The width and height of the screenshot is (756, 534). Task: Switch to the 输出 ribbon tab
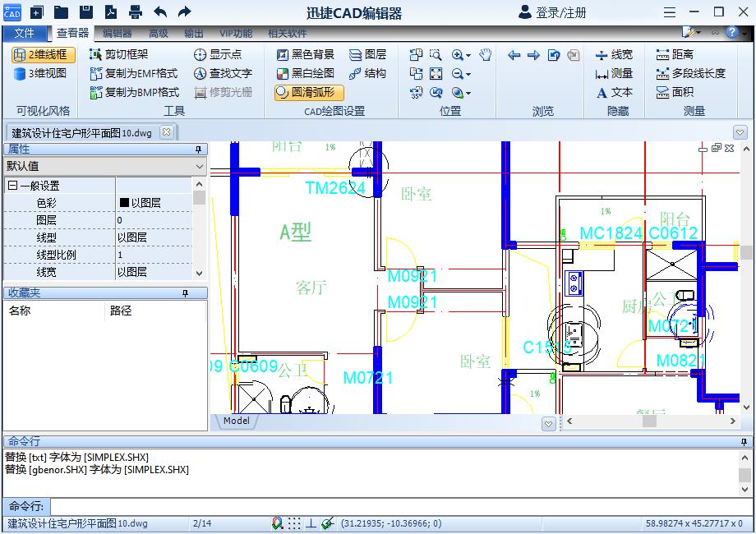click(193, 33)
